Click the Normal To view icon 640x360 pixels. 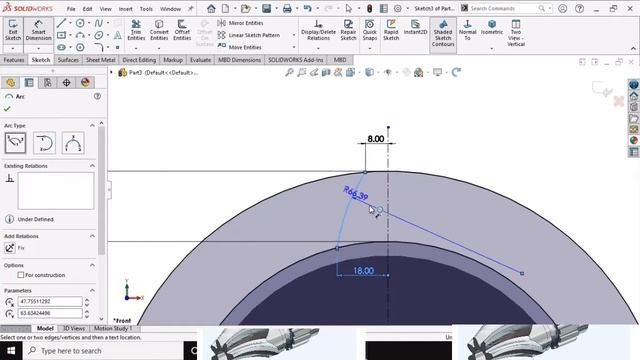[x=467, y=30]
